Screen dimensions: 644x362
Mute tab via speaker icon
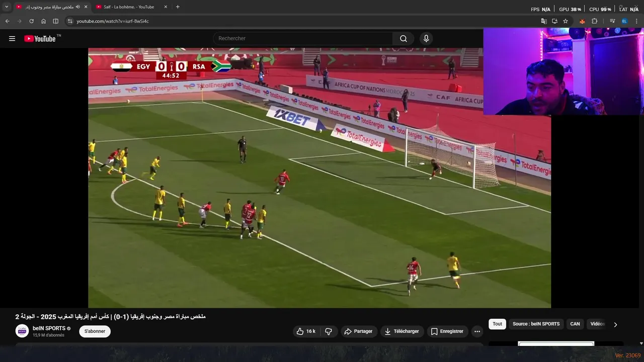coord(77,7)
